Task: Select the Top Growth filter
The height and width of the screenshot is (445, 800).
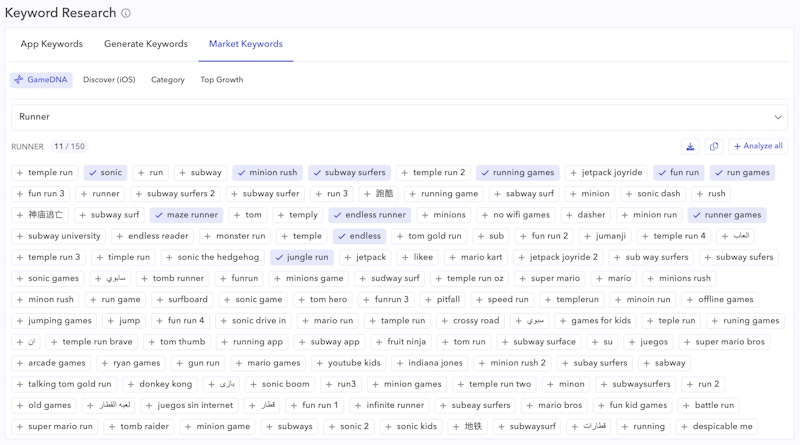Action: pyautogui.click(x=221, y=80)
